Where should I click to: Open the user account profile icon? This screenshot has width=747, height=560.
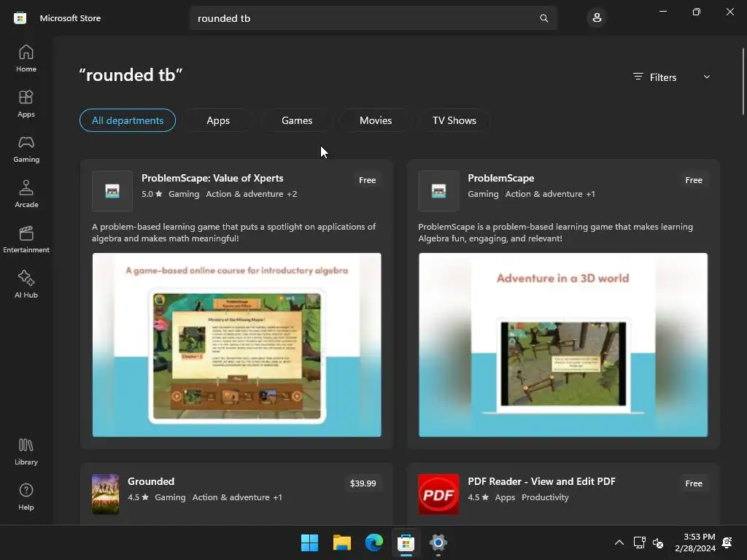(x=597, y=18)
